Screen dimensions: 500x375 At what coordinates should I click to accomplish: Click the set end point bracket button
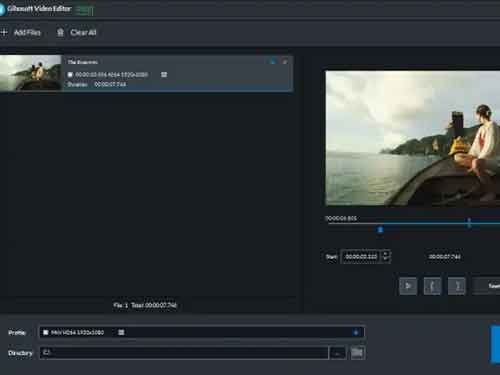457,286
